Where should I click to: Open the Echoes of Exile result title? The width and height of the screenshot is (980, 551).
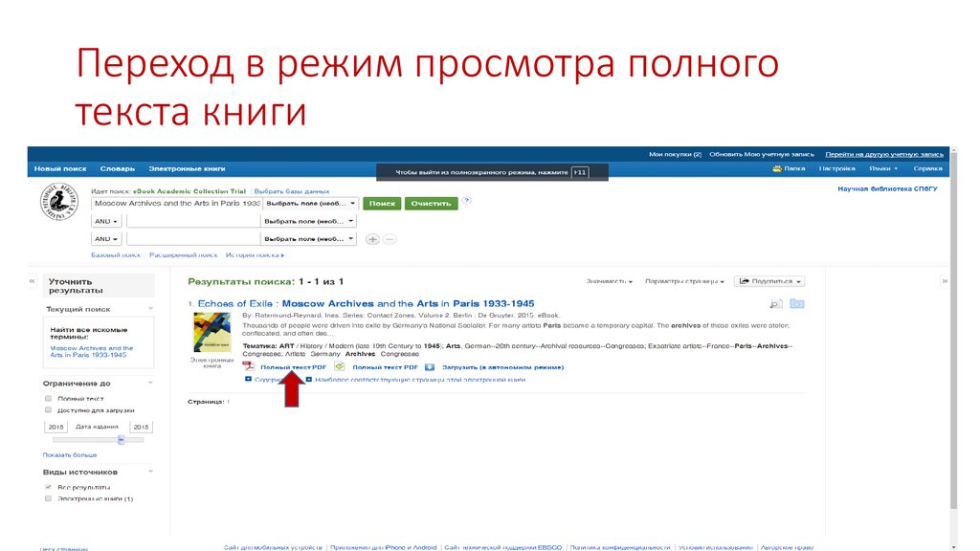(x=366, y=303)
